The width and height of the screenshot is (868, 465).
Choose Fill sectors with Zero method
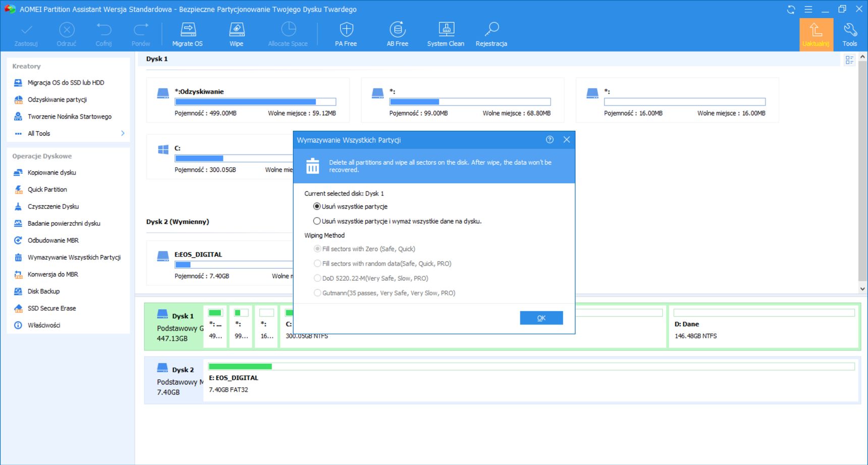click(x=317, y=249)
